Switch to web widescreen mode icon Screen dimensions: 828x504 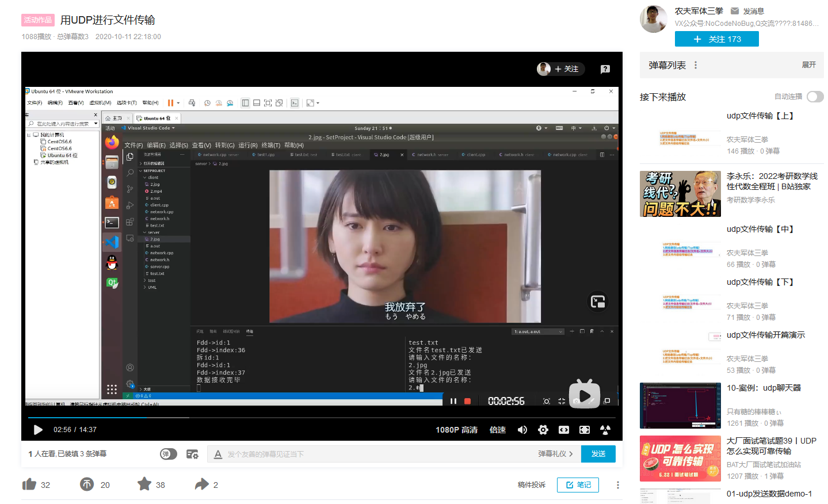564,430
